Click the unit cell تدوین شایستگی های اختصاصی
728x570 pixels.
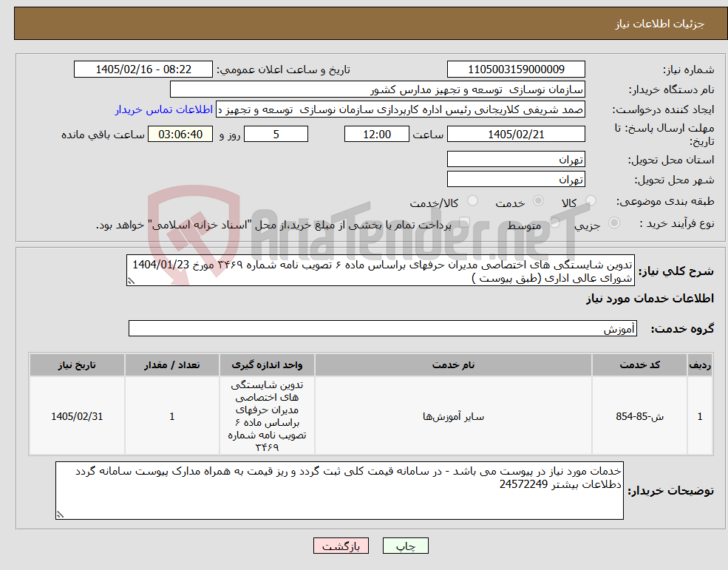point(267,416)
